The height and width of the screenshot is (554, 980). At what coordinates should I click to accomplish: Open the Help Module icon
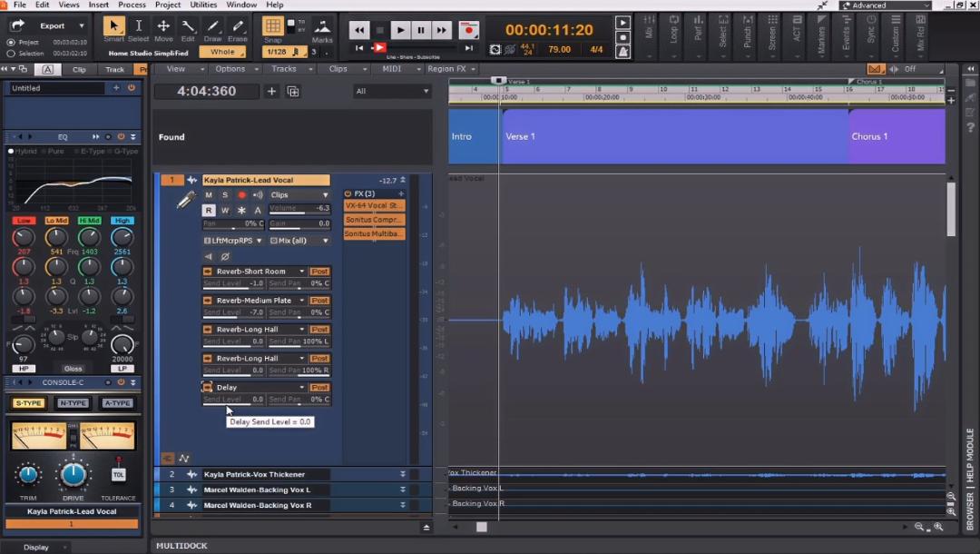tap(970, 127)
